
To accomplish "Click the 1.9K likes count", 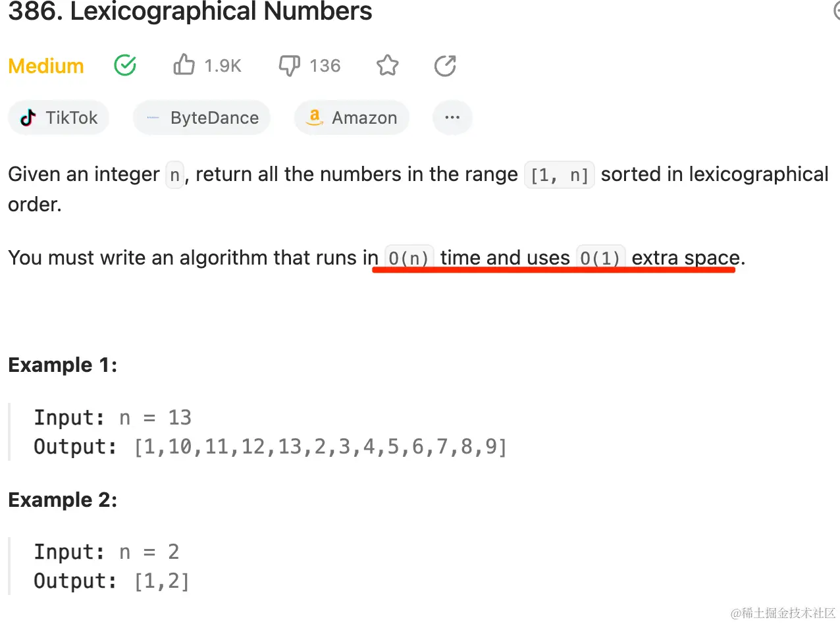I will coord(223,66).
